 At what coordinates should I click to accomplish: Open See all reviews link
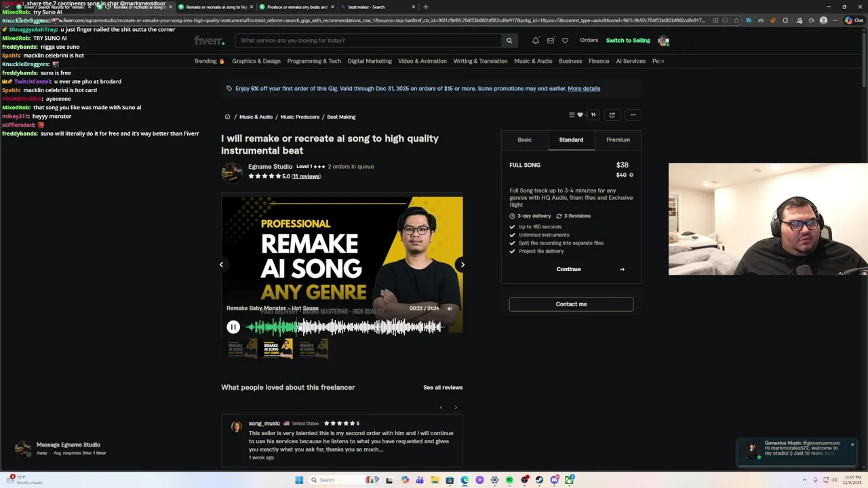443,388
